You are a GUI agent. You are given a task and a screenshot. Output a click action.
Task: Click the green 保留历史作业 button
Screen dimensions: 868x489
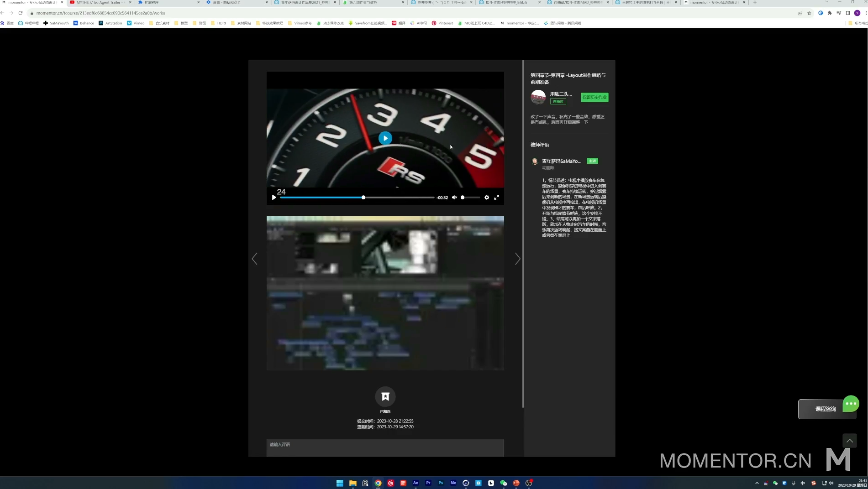coord(594,97)
